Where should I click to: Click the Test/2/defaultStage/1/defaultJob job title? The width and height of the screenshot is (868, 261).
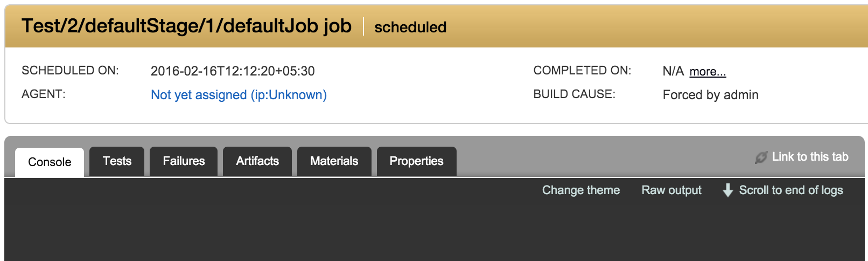186,26
